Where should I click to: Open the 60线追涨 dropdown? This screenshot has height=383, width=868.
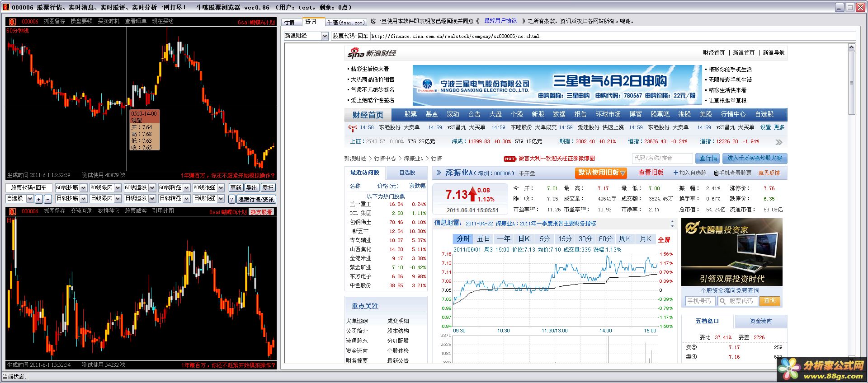(152, 187)
